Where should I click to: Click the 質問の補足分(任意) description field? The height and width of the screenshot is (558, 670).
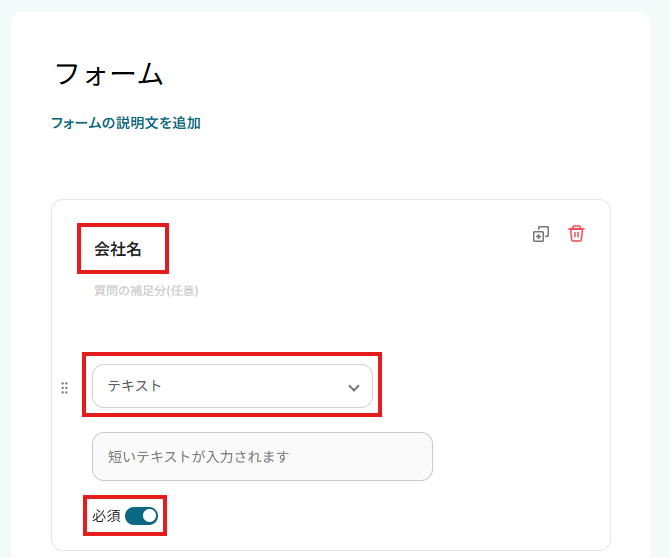pos(147,291)
